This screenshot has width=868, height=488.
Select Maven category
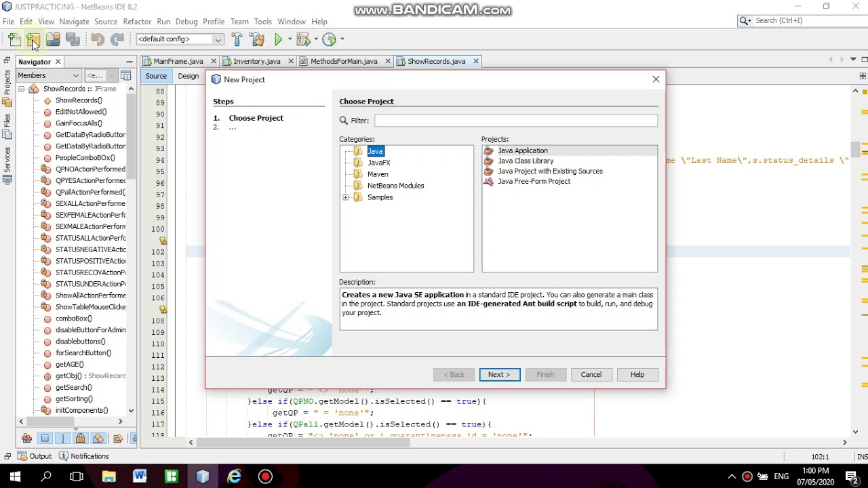click(378, 174)
